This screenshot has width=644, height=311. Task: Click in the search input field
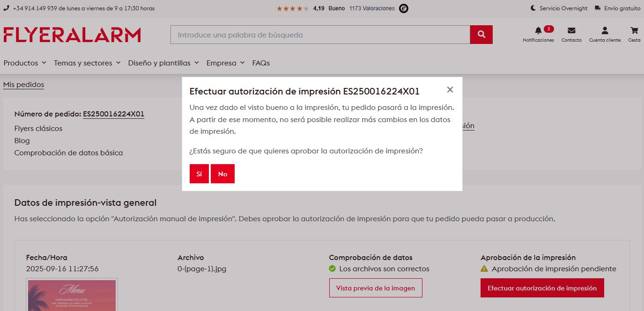coord(320,35)
